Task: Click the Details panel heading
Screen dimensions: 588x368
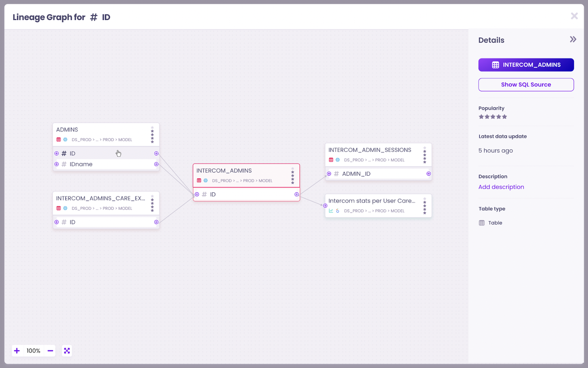Action: click(x=491, y=40)
